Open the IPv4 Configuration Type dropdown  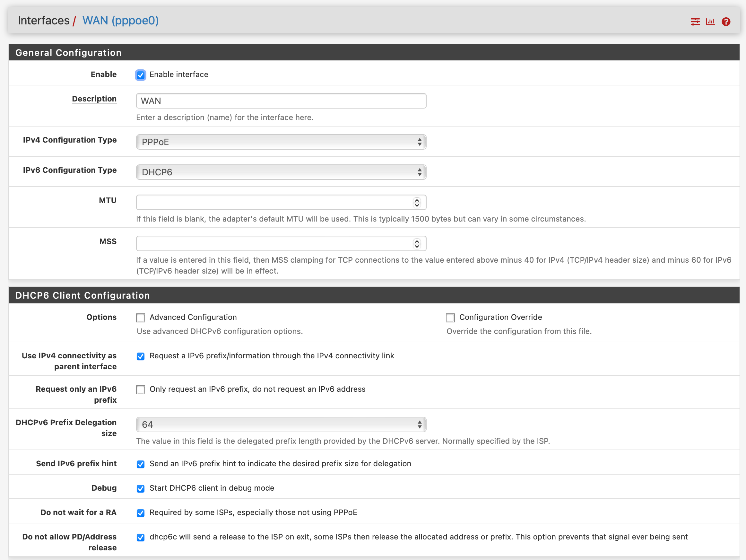pyautogui.click(x=281, y=142)
